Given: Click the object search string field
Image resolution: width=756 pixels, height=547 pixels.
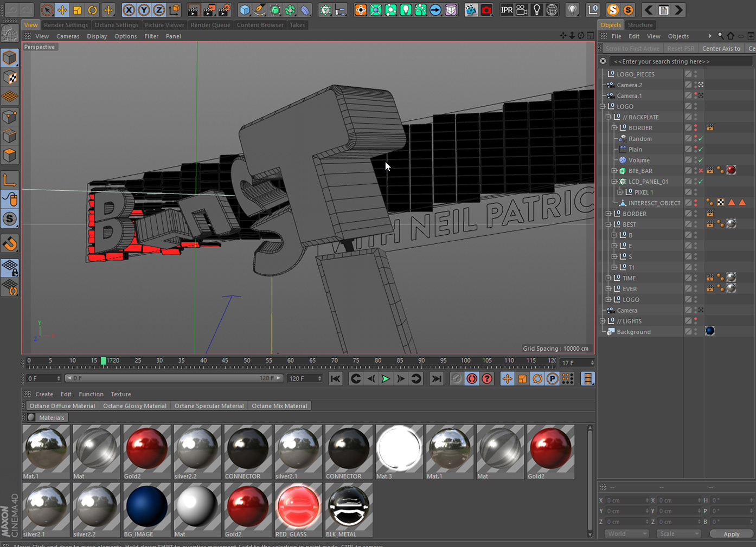Looking at the screenshot, I should 681,61.
